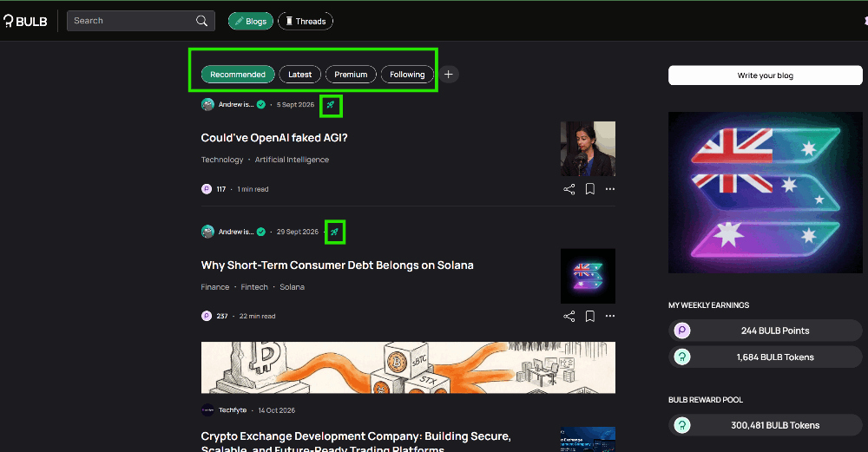Click rocket boost icon on OpenAI post
The width and height of the screenshot is (868, 452).
[331, 105]
